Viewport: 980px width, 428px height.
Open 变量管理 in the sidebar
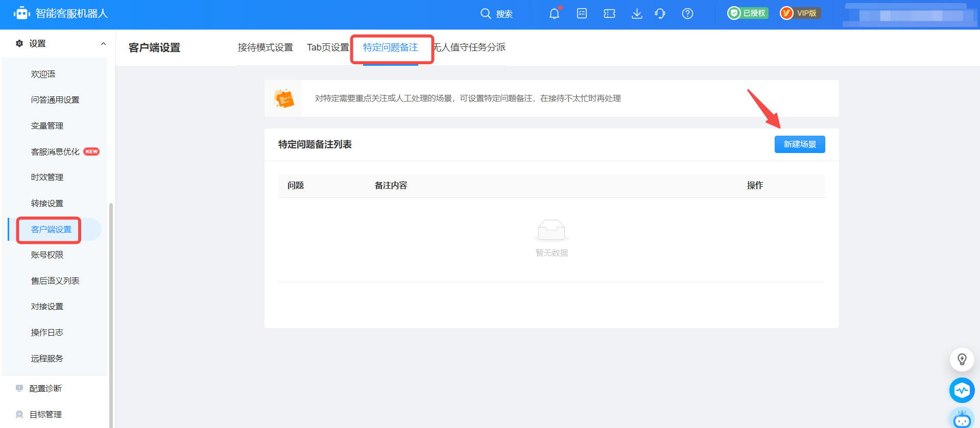click(47, 126)
